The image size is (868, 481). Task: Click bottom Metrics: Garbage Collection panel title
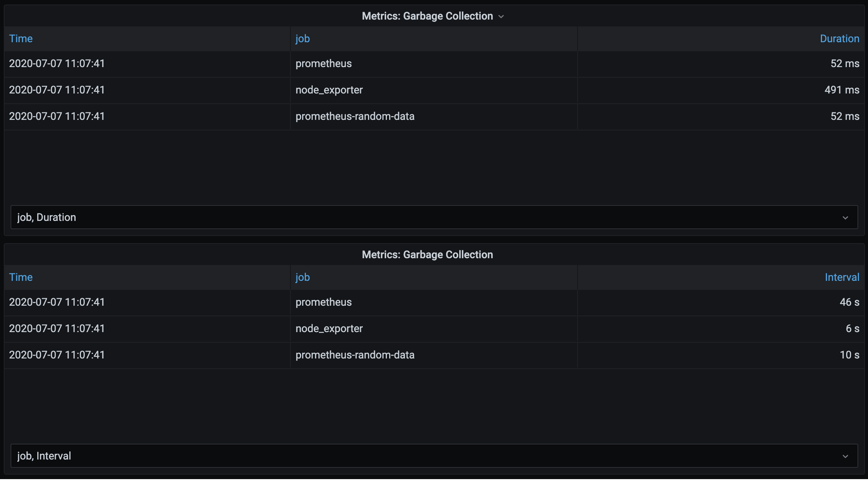[x=427, y=254]
